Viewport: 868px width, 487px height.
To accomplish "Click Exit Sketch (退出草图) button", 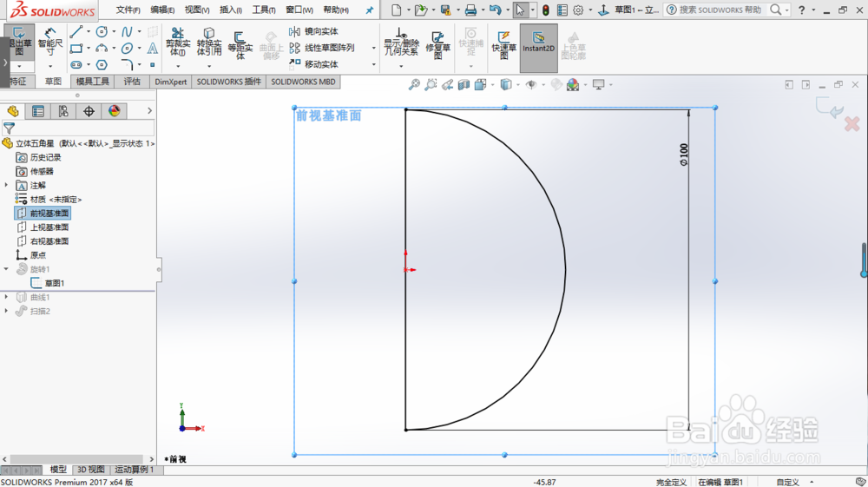I will tap(17, 41).
